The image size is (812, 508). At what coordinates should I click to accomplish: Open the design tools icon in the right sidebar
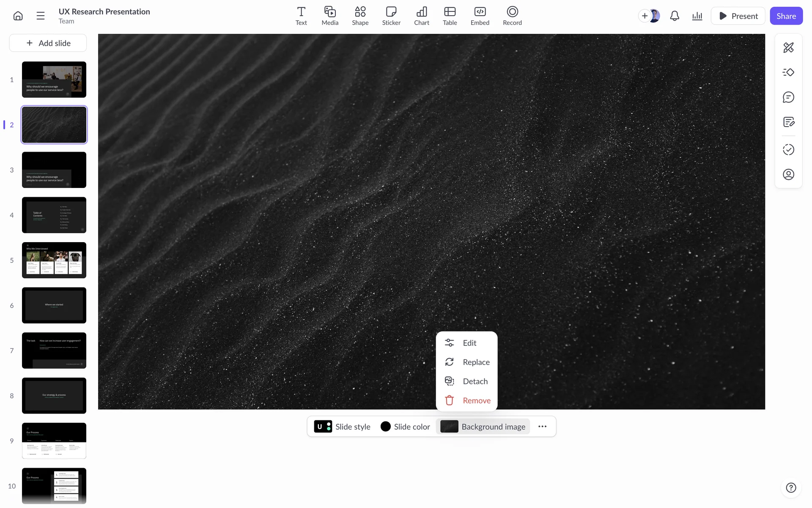[x=788, y=47]
